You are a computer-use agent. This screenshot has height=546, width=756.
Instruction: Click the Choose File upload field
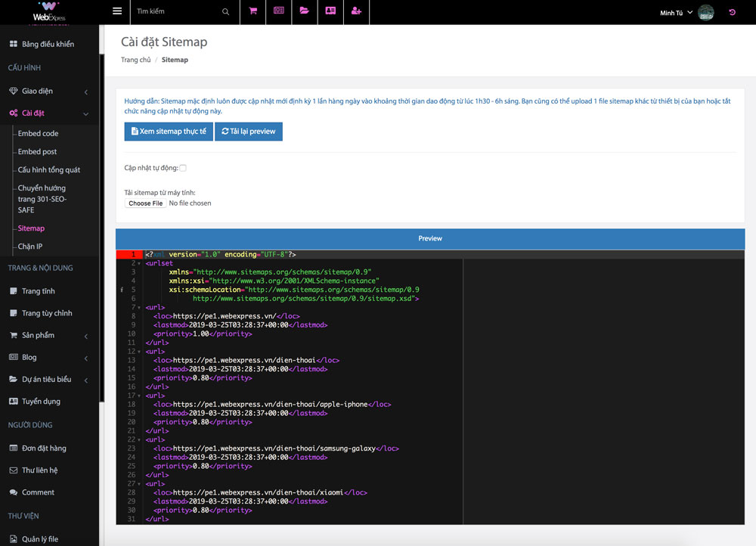pyautogui.click(x=145, y=203)
